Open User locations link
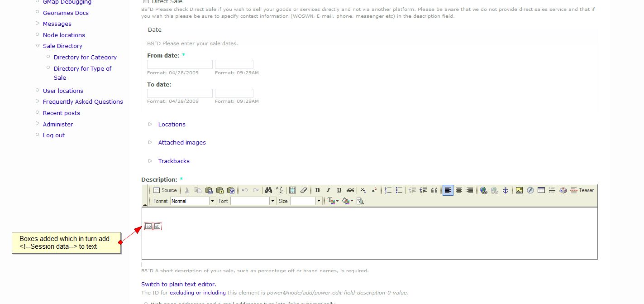Screen dimensions: 644x304 pos(63,91)
